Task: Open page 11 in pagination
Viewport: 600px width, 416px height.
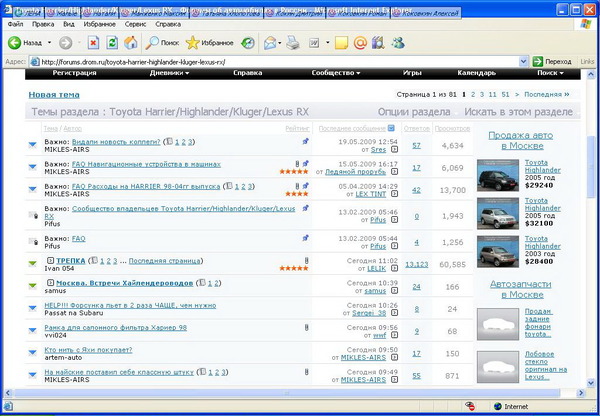Action: (x=492, y=95)
